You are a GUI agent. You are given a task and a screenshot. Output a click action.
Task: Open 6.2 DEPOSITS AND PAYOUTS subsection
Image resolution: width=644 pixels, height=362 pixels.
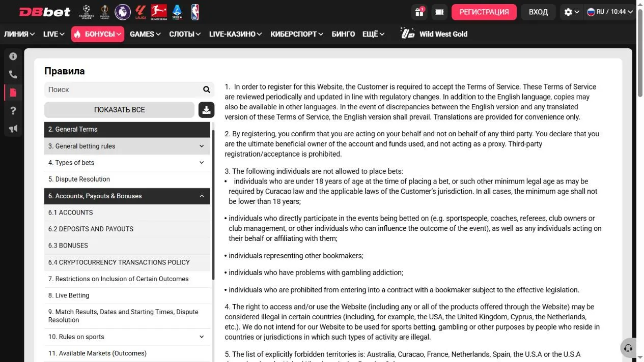pyautogui.click(x=127, y=229)
